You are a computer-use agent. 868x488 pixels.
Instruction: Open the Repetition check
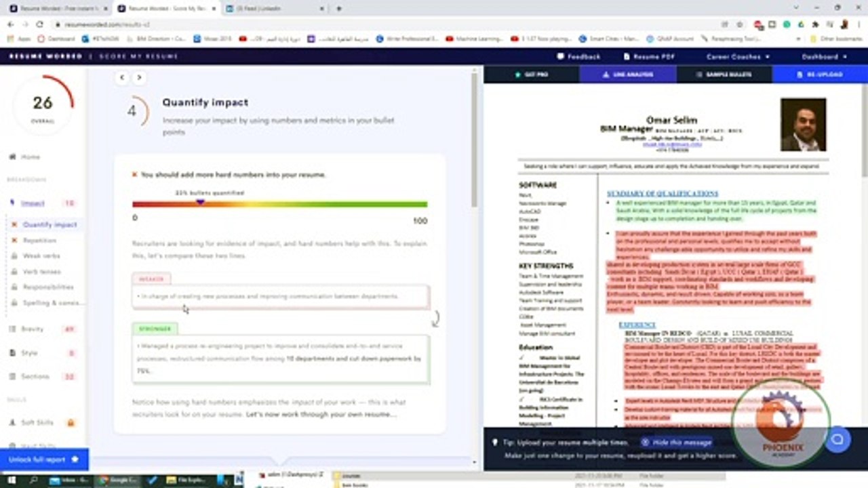tap(34, 240)
